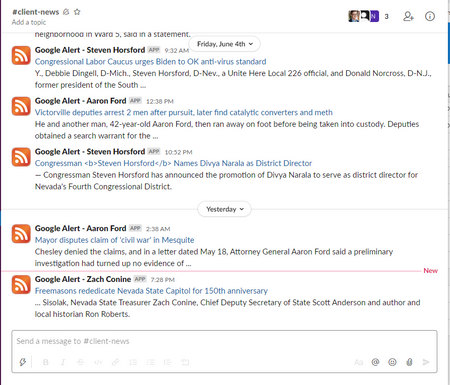450x385 pixels.
Task: Click the send message arrow
Action: click(x=426, y=362)
